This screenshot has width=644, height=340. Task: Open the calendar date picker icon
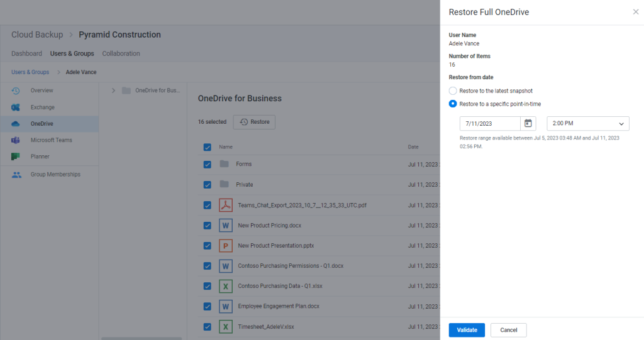click(528, 123)
